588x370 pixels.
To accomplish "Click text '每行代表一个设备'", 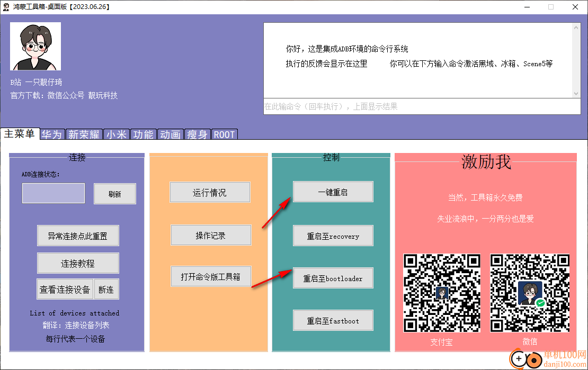I will pos(75,339).
